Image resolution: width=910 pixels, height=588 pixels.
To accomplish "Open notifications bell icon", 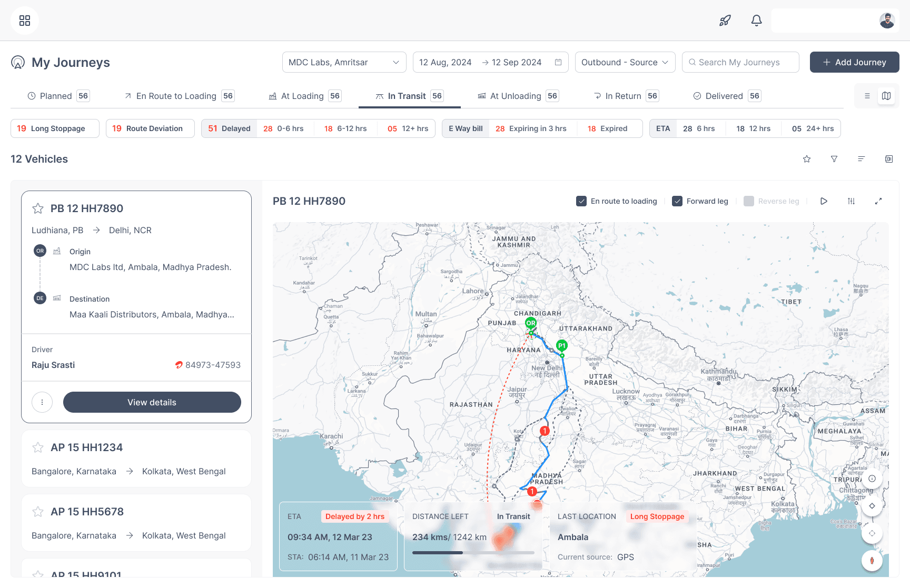I will point(756,21).
